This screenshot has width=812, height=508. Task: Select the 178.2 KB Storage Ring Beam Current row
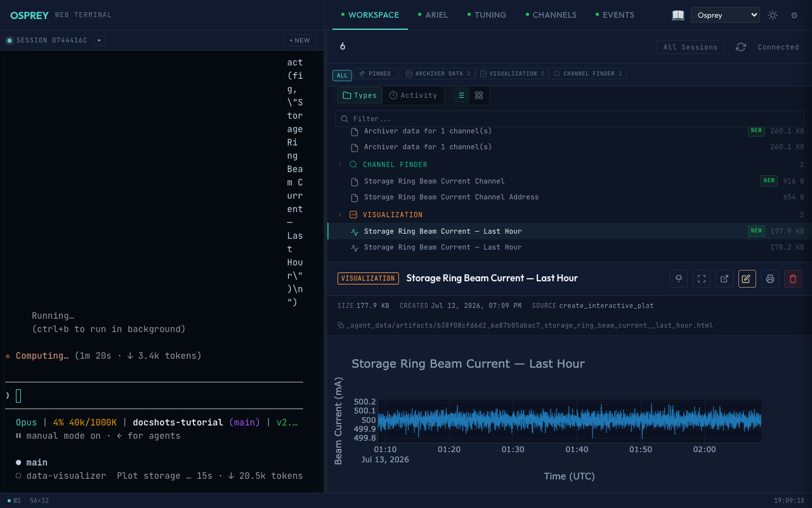[x=568, y=247]
